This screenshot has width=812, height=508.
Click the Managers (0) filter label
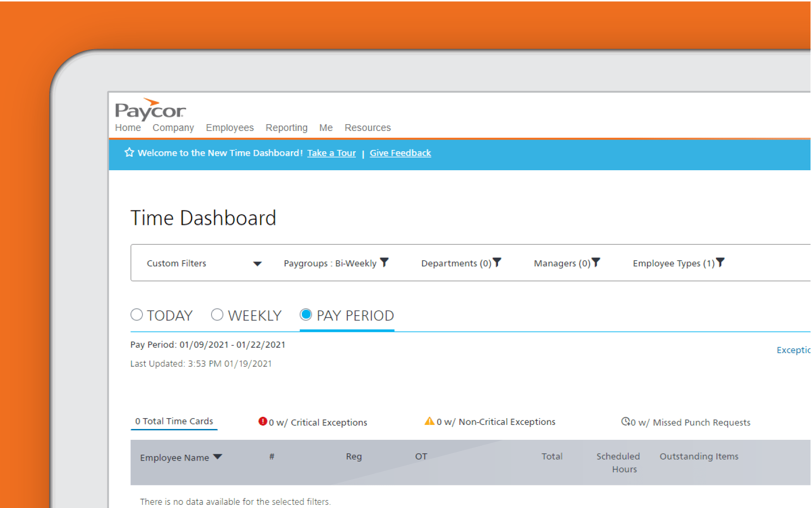click(x=562, y=263)
